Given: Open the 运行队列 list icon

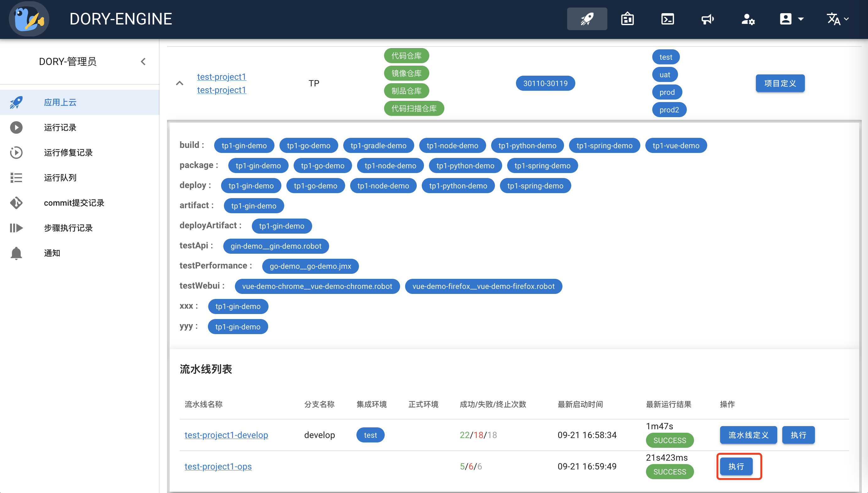Looking at the screenshot, I should tap(16, 177).
